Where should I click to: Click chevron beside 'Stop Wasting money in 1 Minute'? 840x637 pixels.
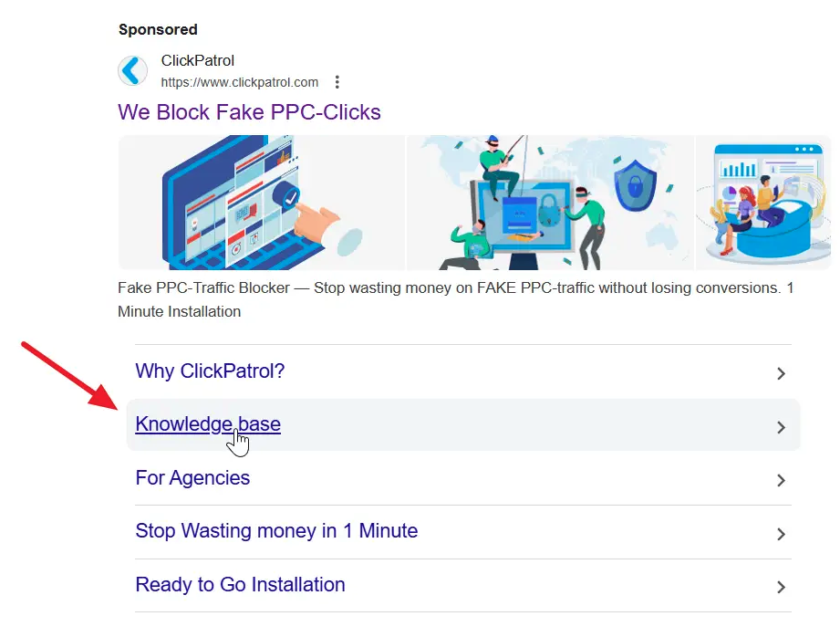click(781, 534)
